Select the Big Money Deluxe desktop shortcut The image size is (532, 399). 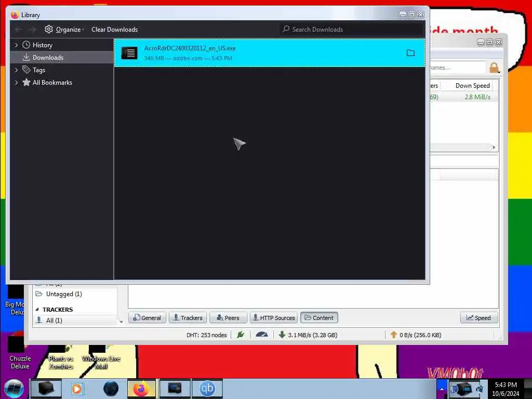(15, 300)
